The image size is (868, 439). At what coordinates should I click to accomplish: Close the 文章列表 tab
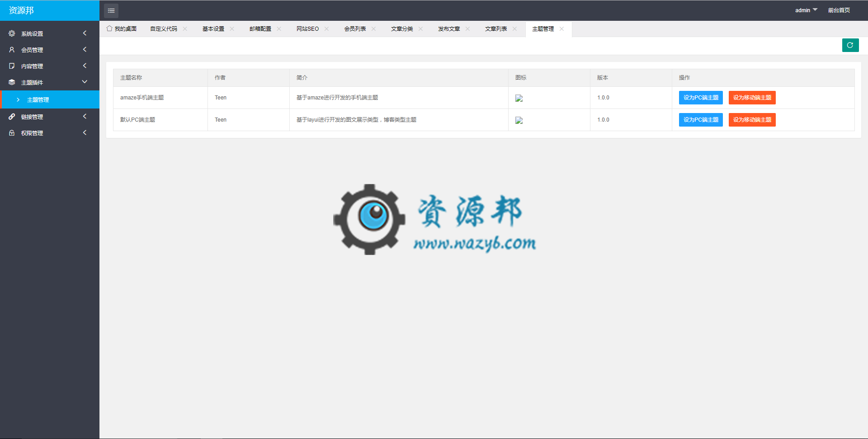point(514,29)
